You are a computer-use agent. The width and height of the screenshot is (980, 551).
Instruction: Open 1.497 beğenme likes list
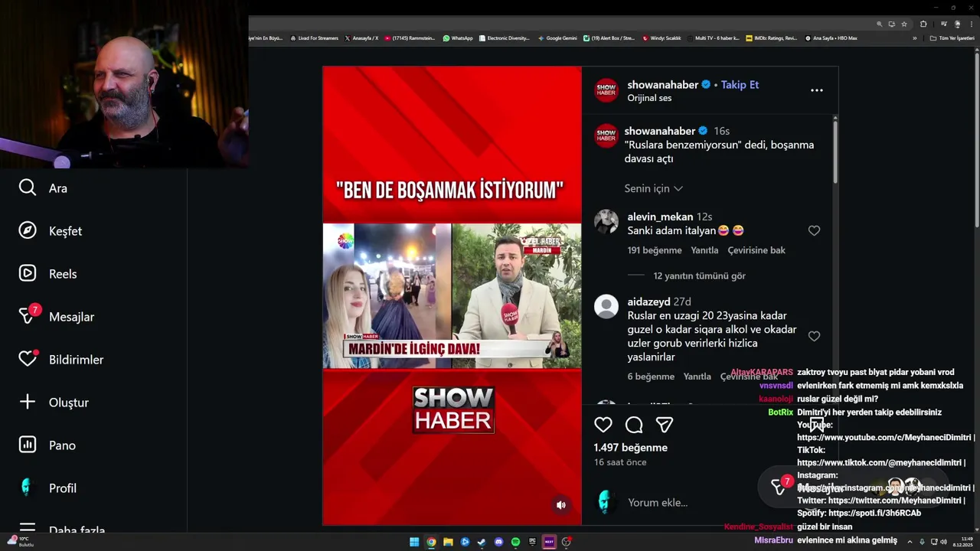(x=631, y=448)
